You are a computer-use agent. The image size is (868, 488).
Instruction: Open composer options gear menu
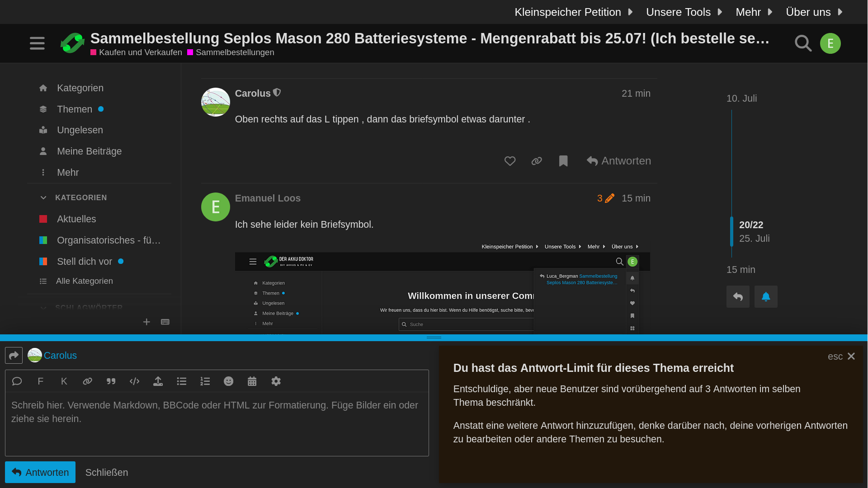click(x=276, y=381)
